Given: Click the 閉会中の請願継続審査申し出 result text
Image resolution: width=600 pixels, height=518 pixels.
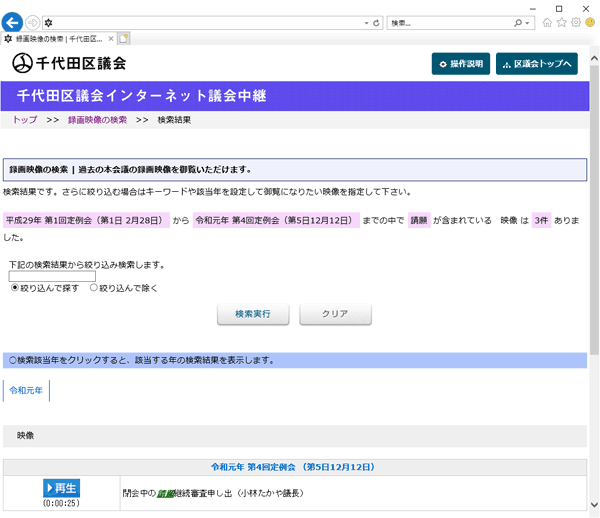Looking at the screenshot, I should (x=213, y=494).
